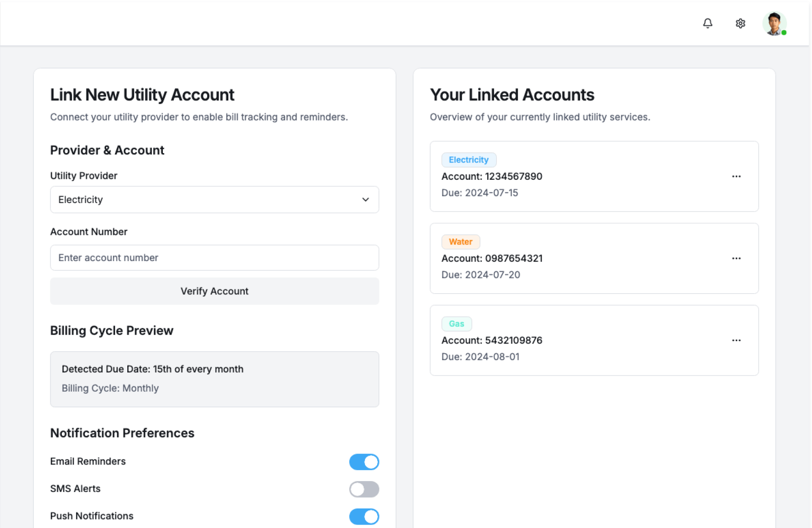Enable SMS Alerts toggle

364,489
